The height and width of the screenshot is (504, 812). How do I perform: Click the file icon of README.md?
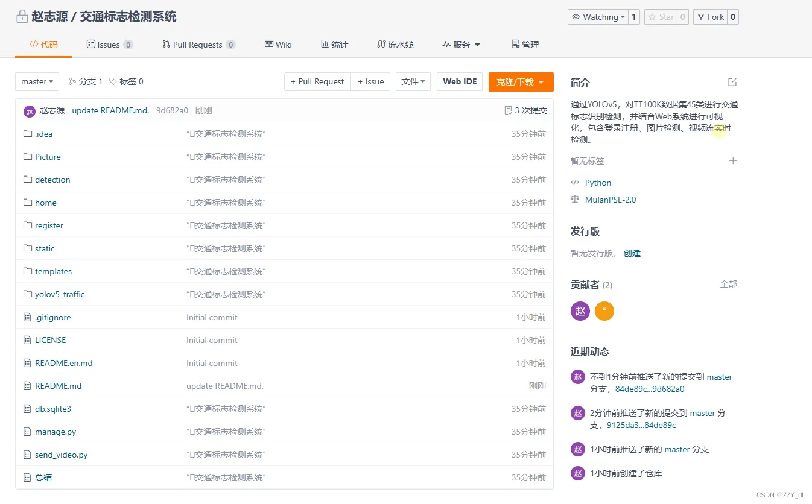tap(27, 385)
